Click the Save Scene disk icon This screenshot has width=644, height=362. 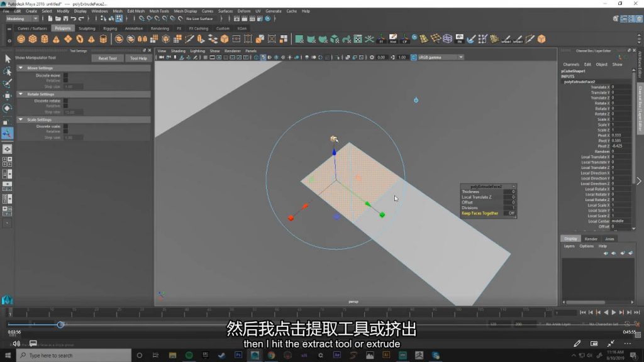(x=65, y=18)
